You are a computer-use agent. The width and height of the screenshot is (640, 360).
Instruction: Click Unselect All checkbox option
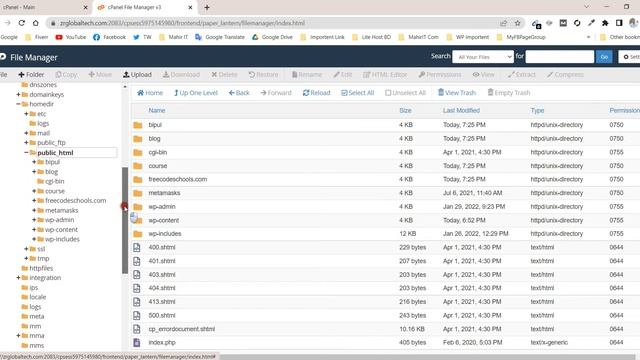click(x=405, y=93)
